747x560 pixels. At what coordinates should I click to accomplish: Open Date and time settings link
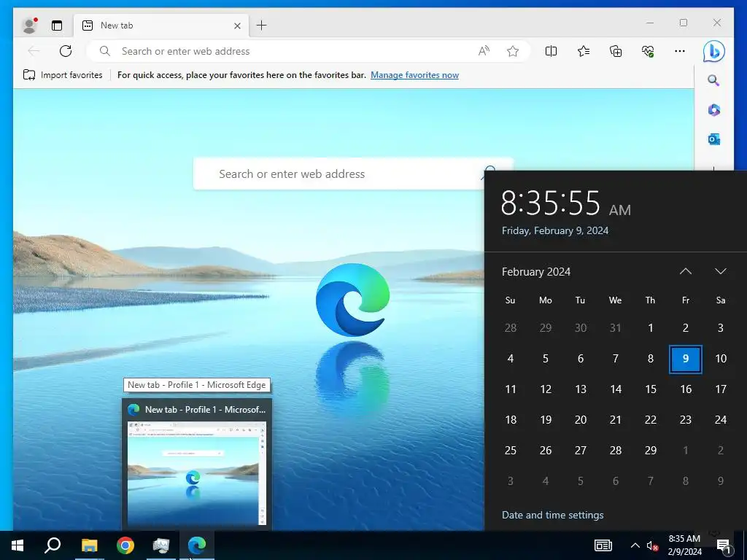tap(553, 515)
